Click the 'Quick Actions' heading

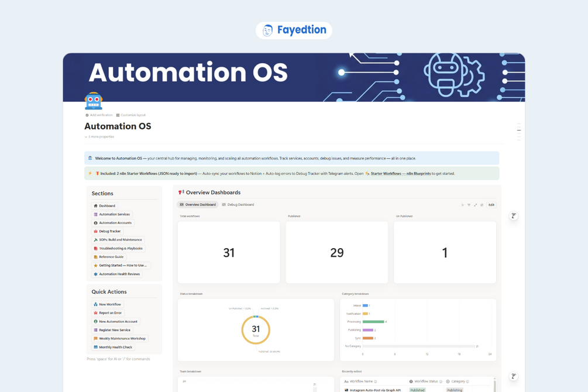pyautogui.click(x=109, y=291)
